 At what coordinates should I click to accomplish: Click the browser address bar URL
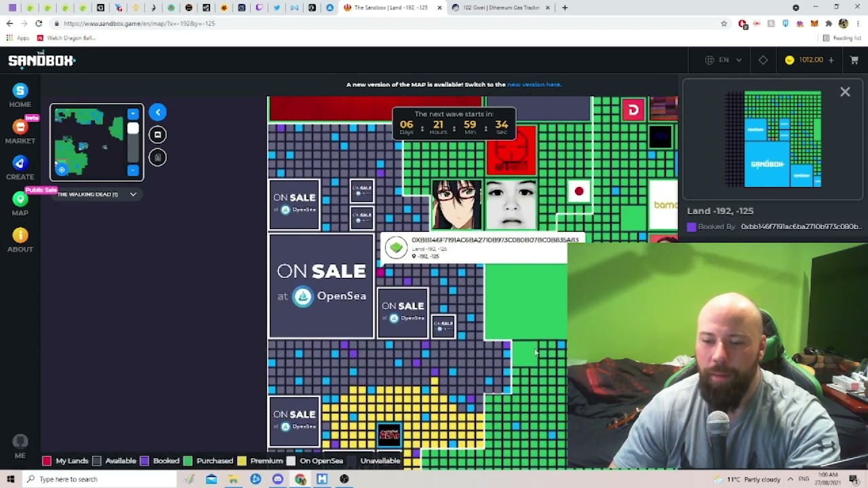tap(139, 23)
